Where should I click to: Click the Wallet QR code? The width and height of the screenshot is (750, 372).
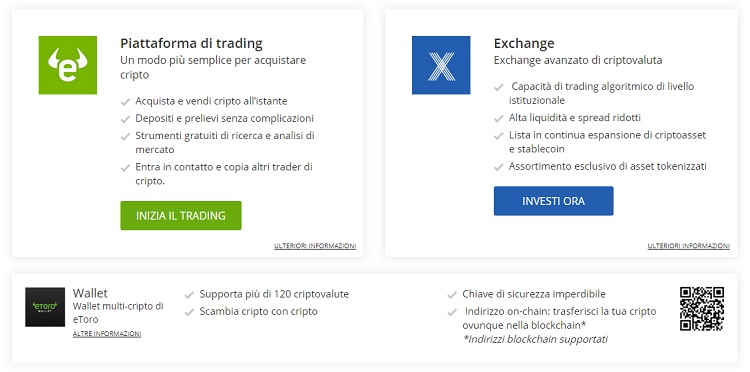[702, 308]
